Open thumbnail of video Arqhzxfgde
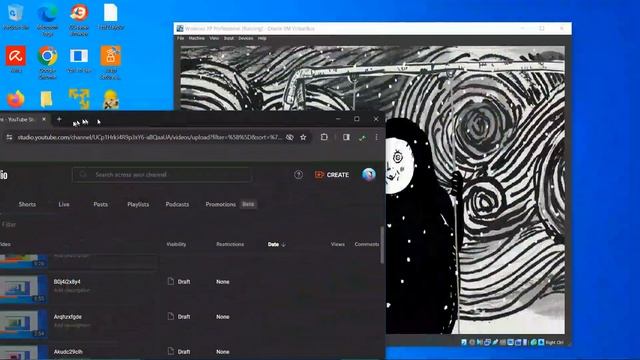 click(x=24, y=324)
